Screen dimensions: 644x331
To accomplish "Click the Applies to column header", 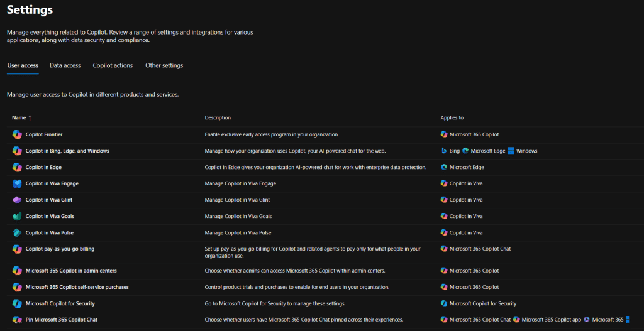I will [x=452, y=117].
